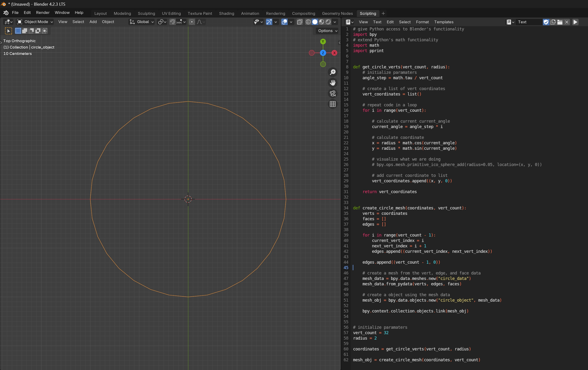The width and height of the screenshot is (588, 370).
Task: Toggle X-Ray display
Action: click(x=300, y=22)
